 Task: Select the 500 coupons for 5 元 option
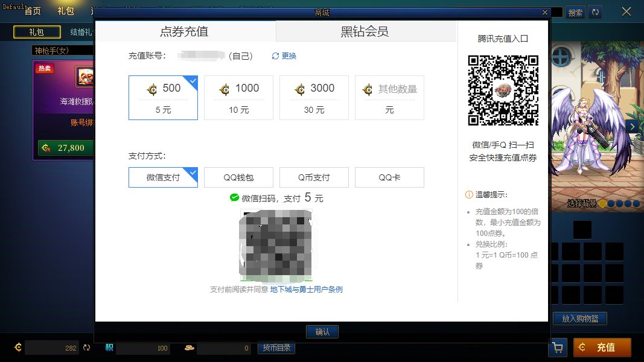pyautogui.click(x=163, y=98)
